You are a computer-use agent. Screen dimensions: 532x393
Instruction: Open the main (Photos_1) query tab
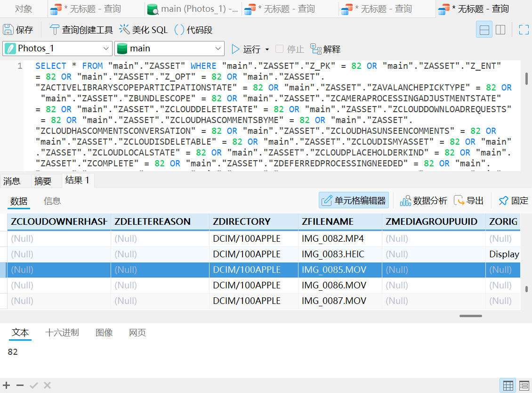click(x=193, y=9)
